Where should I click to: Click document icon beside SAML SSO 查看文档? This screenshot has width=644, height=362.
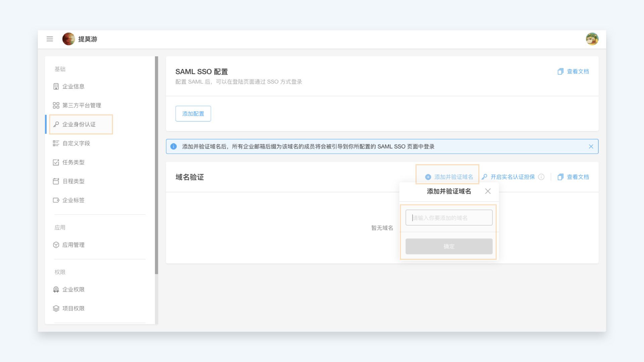point(560,71)
